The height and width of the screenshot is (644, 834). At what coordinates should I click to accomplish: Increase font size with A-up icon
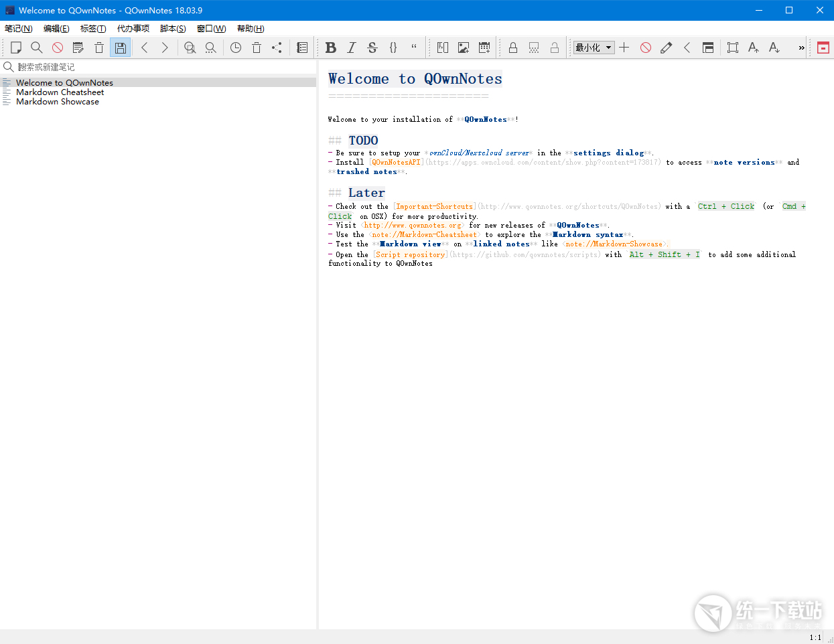[x=754, y=48]
